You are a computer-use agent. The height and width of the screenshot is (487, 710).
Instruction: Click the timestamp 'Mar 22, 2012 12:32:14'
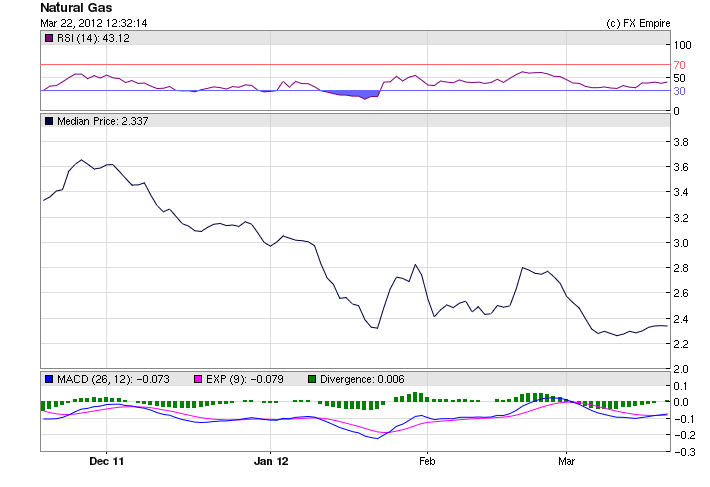coord(94,23)
